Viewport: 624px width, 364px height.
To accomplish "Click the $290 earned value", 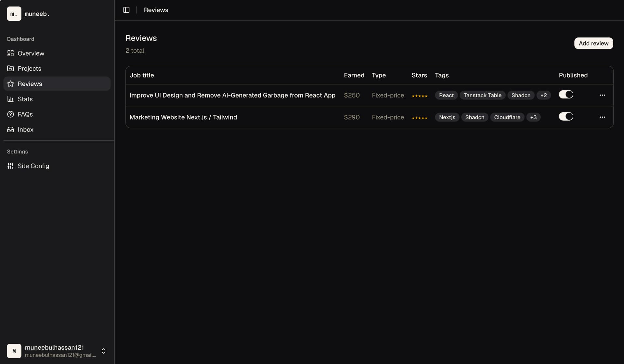I will 352,117.
